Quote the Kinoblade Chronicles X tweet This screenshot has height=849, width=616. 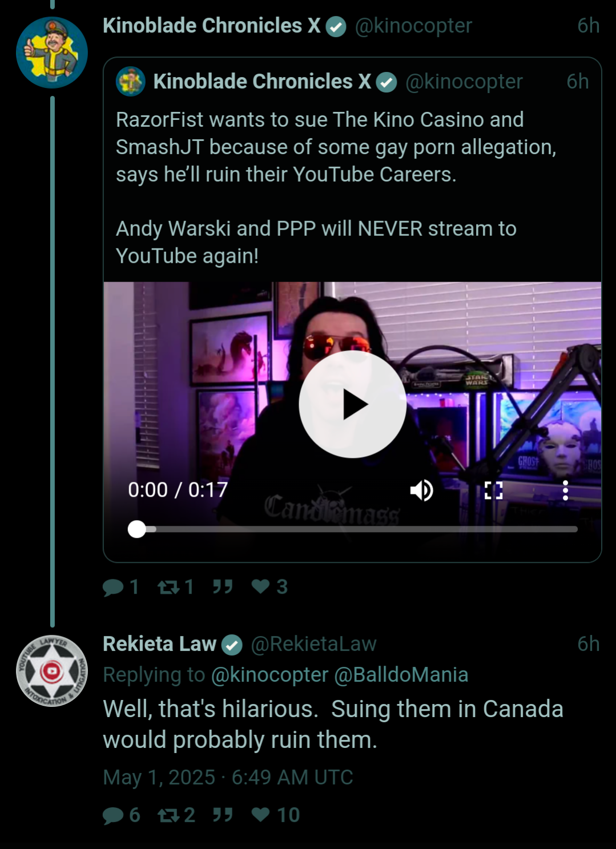pos(223,587)
